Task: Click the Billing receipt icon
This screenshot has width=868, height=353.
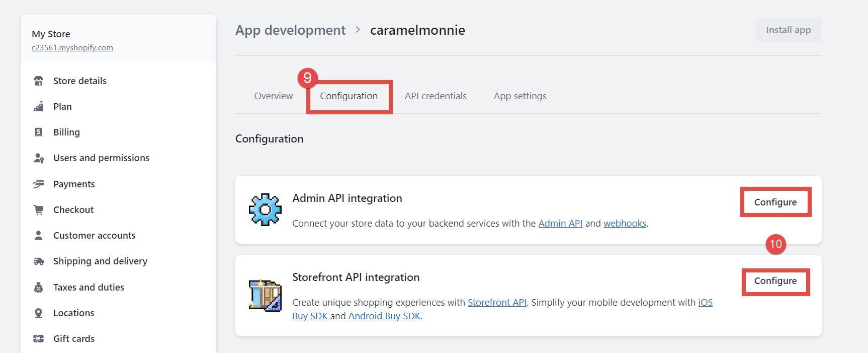Action: click(x=38, y=132)
